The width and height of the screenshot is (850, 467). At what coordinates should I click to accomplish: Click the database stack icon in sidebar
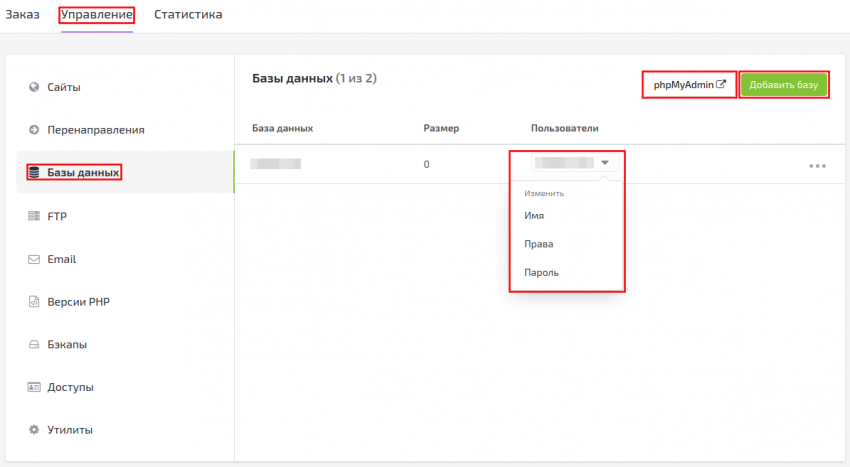click(x=33, y=173)
